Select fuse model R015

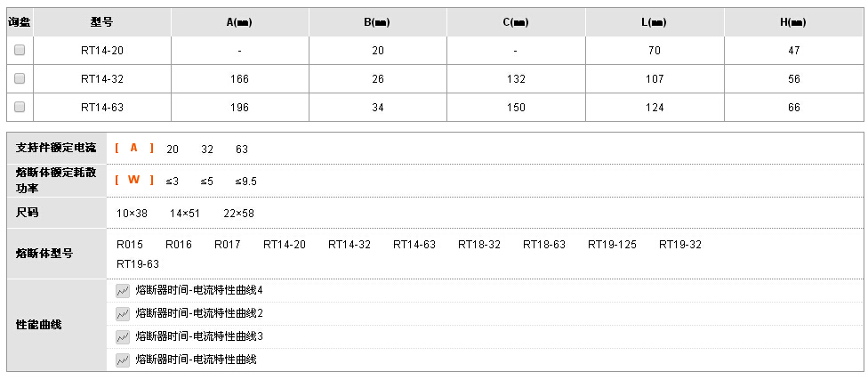[x=130, y=244]
